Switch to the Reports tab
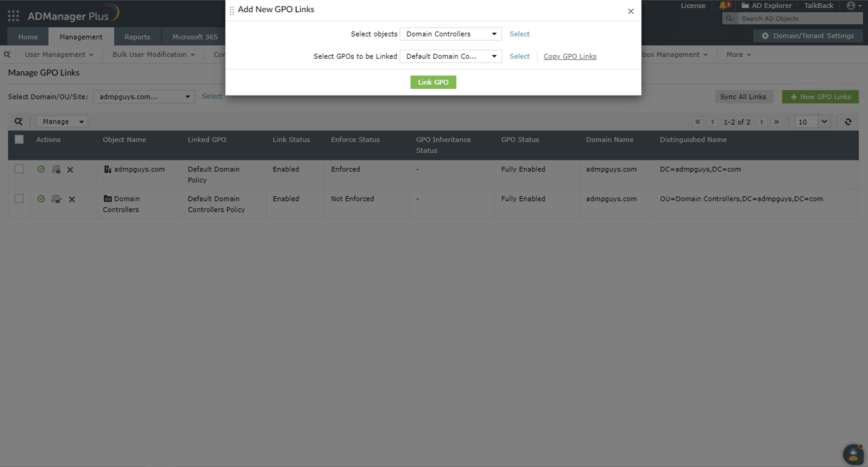Image resolution: width=868 pixels, height=467 pixels. click(x=137, y=37)
